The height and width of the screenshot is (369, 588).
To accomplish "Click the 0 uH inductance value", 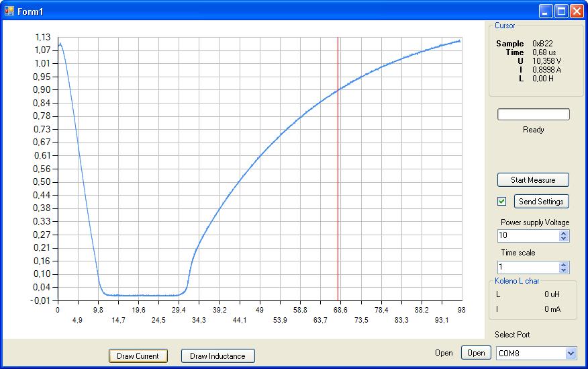I will coord(552,294).
